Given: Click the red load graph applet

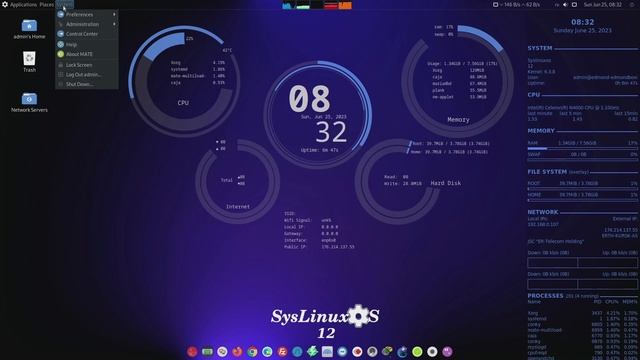Looking at the screenshot, I should (331, 5).
